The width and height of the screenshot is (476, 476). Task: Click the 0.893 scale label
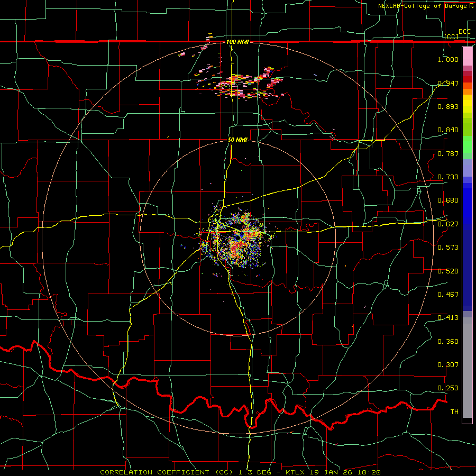[x=448, y=106]
